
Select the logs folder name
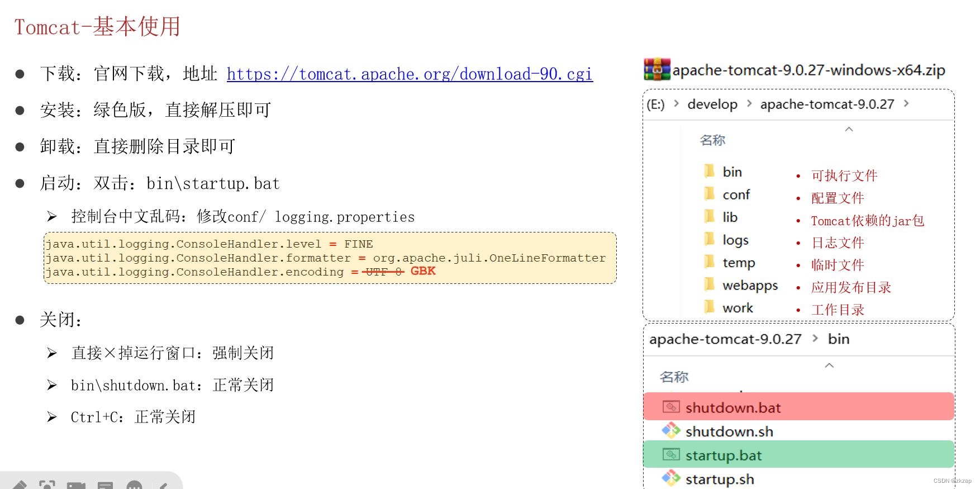pyautogui.click(x=735, y=240)
